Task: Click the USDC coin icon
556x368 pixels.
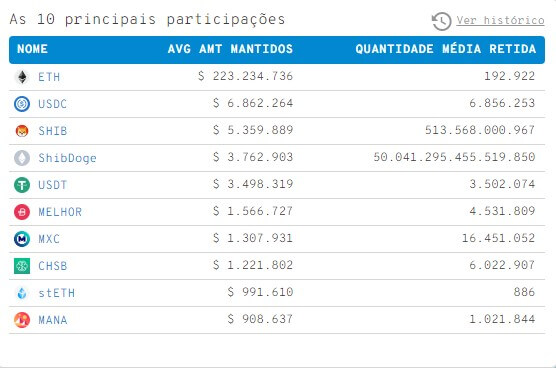Action: (22, 104)
